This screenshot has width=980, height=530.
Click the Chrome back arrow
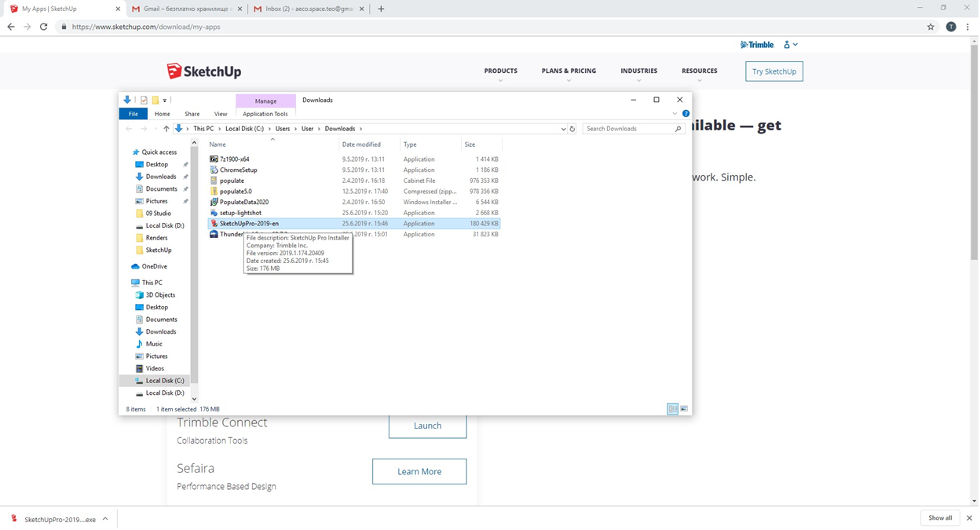click(11, 27)
